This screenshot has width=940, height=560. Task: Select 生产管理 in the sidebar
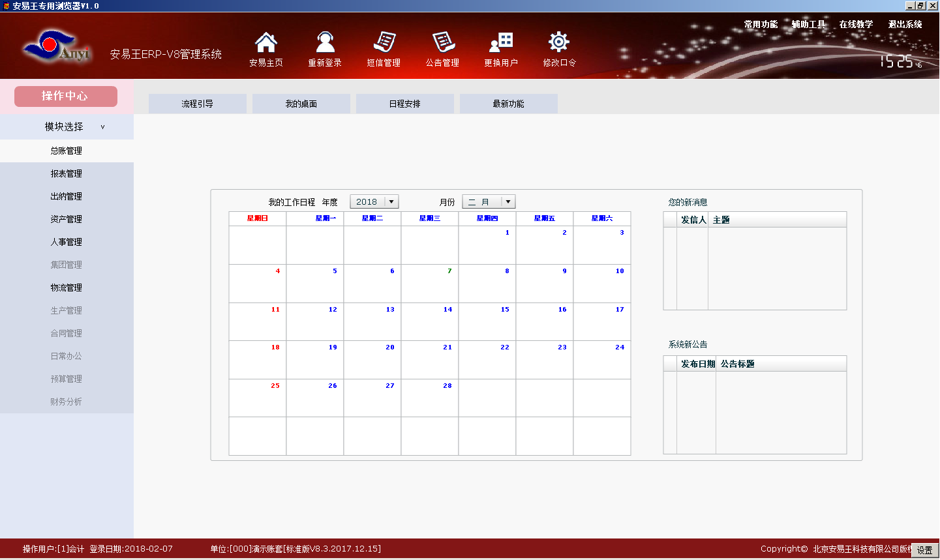(x=67, y=310)
